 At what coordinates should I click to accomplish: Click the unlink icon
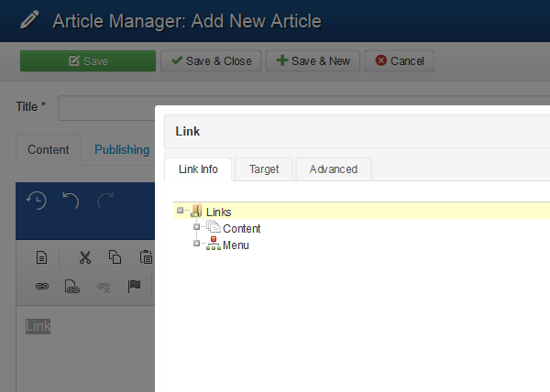tap(104, 286)
